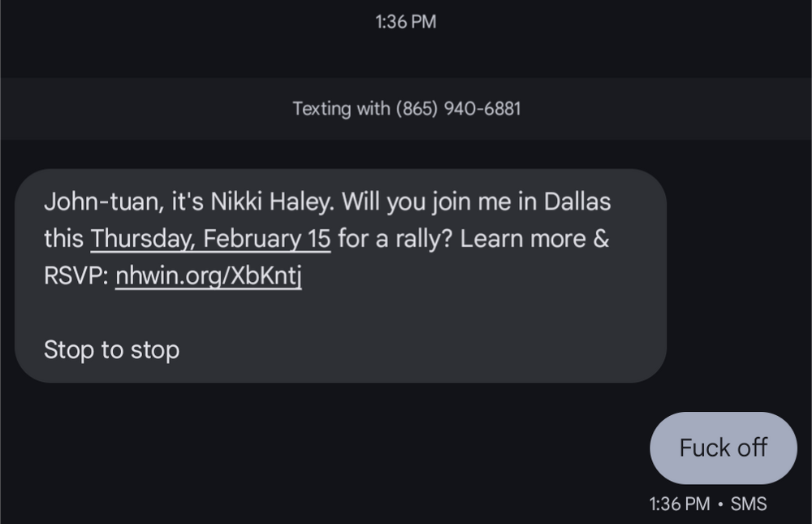This screenshot has width=812, height=524.
Task: Tap the underlined Thursday, February 15 date
Action: point(210,238)
